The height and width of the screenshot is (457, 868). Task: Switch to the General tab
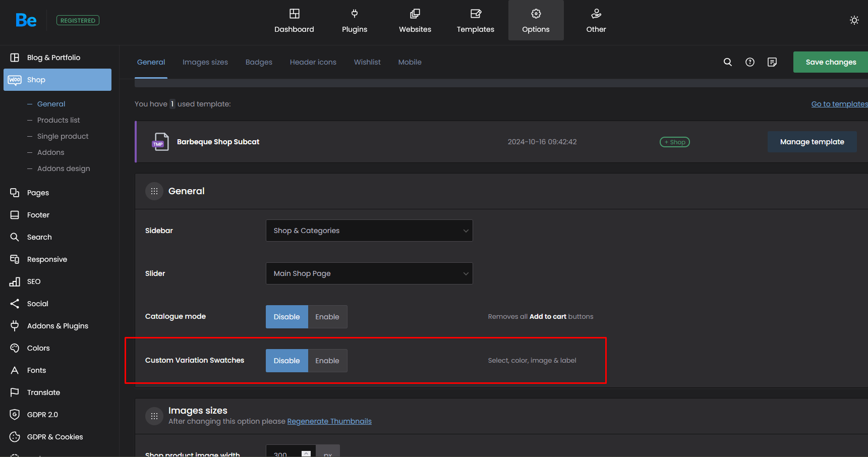[151, 62]
